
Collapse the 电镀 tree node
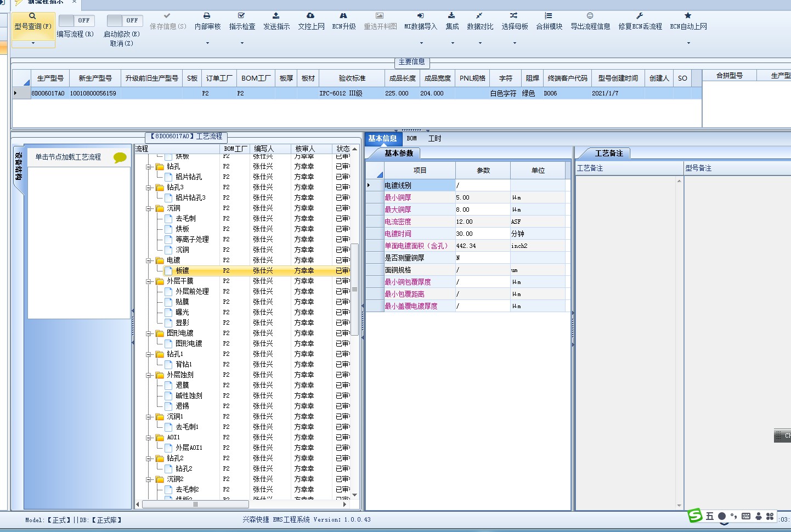(x=149, y=261)
